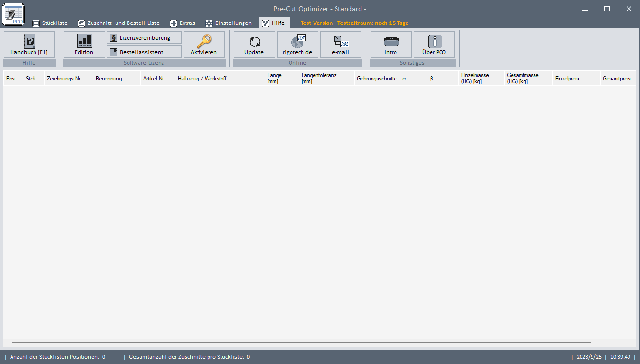
Task: Open the Edition license info
Action: (x=84, y=45)
